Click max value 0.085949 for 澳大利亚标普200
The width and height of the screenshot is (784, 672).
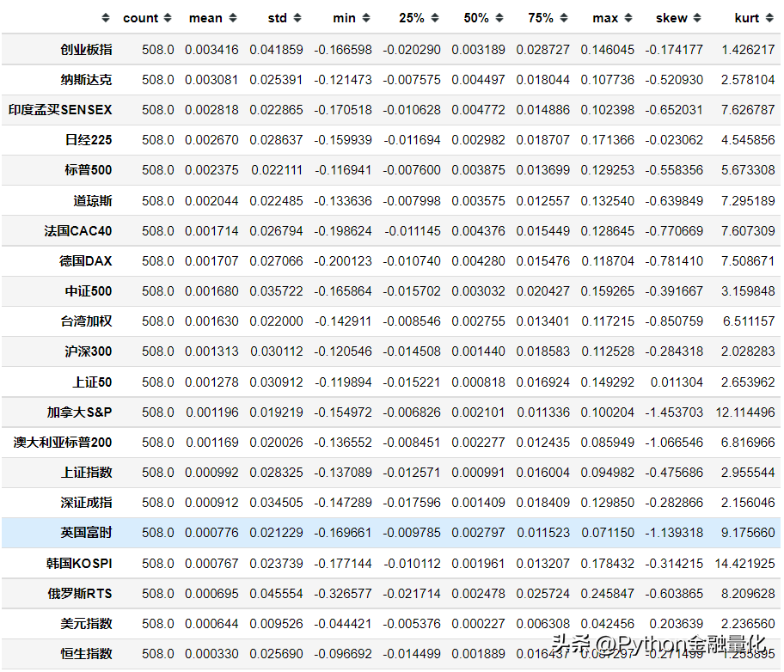point(608,443)
